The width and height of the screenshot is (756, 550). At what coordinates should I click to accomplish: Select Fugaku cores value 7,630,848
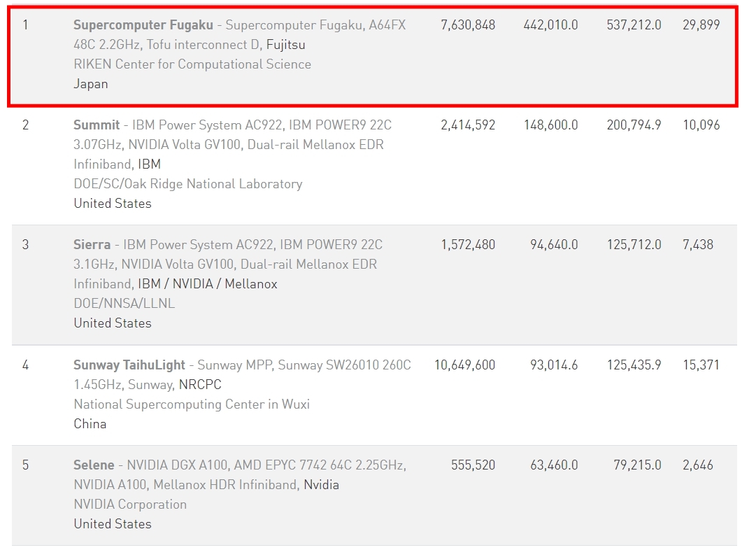pyautogui.click(x=468, y=25)
